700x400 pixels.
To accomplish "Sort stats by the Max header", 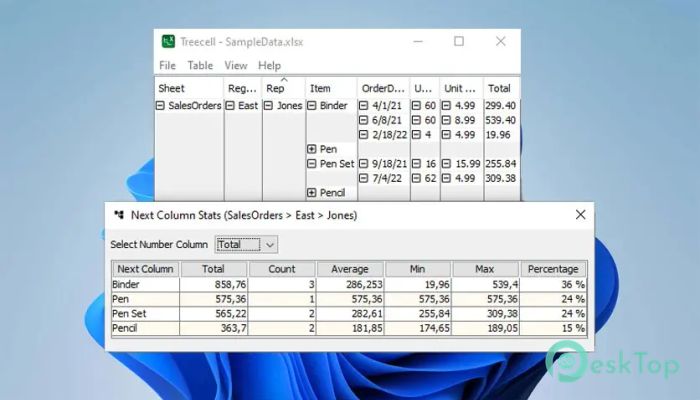I will click(485, 269).
